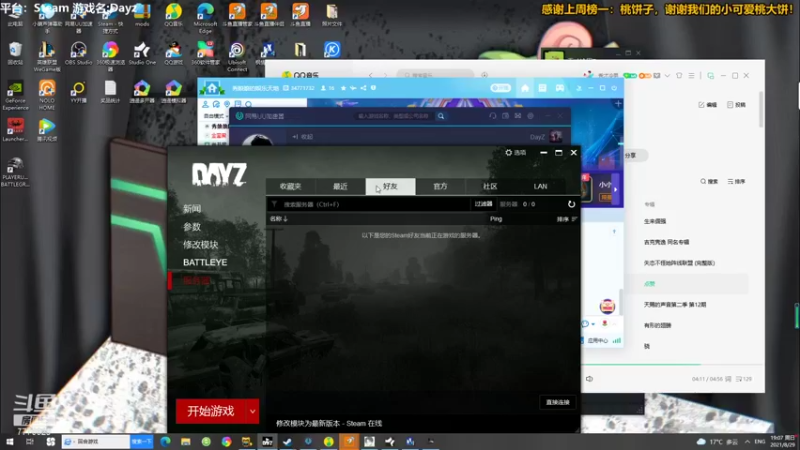Click the QQ Music search box

(435, 76)
